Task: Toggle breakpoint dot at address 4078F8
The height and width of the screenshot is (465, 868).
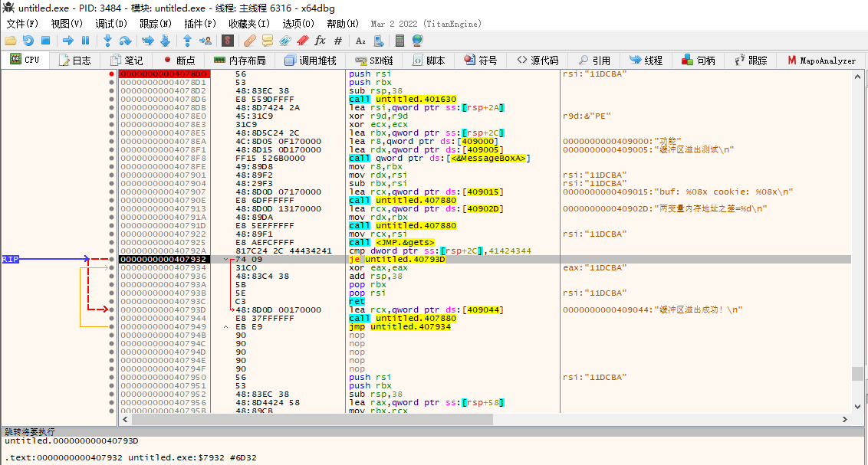Action: pyautogui.click(x=111, y=158)
